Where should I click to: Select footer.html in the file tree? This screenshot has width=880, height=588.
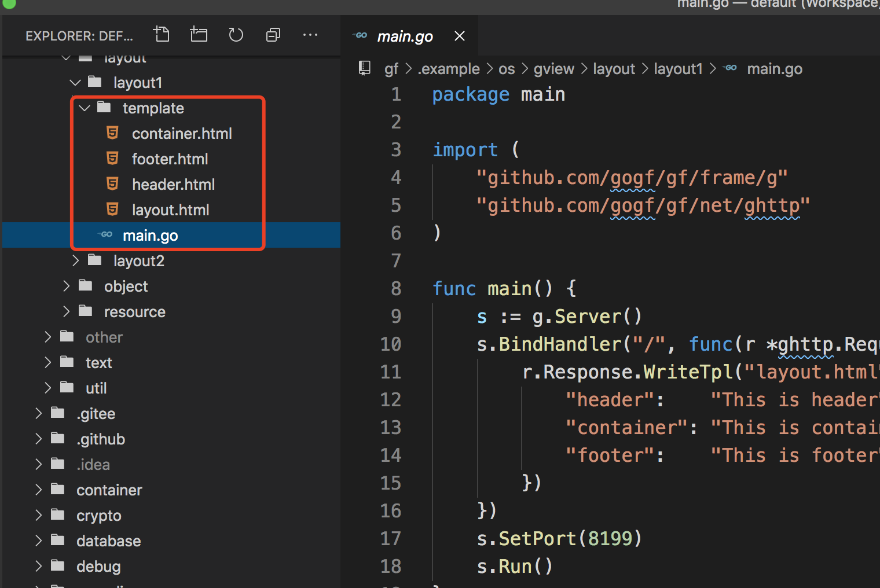click(x=170, y=159)
